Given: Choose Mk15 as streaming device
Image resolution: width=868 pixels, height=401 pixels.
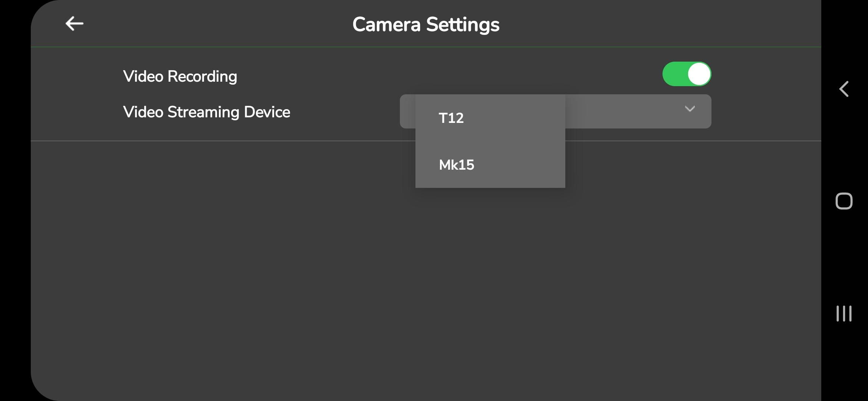Looking at the screenshot, I should point(490,165).
